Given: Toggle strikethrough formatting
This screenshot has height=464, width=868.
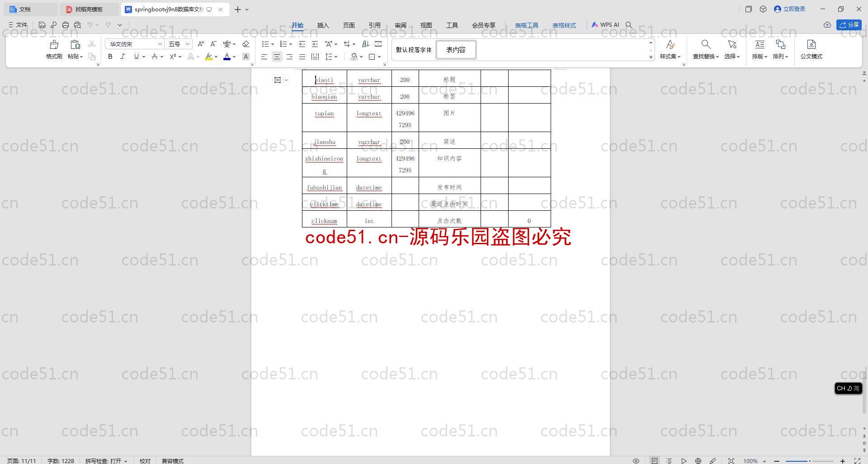Looking at the screenshot, I should 155,57.
